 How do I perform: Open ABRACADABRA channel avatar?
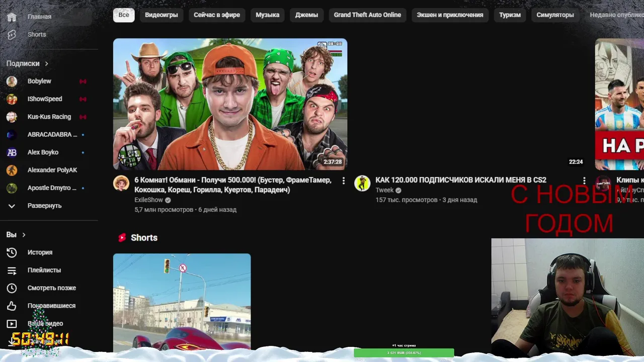tap(12, 135)
